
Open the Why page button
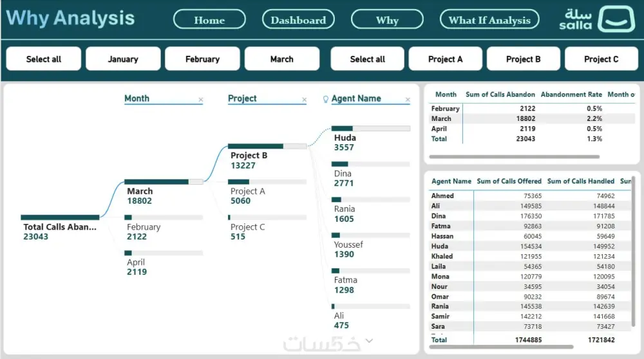click(x=387, y=20)
